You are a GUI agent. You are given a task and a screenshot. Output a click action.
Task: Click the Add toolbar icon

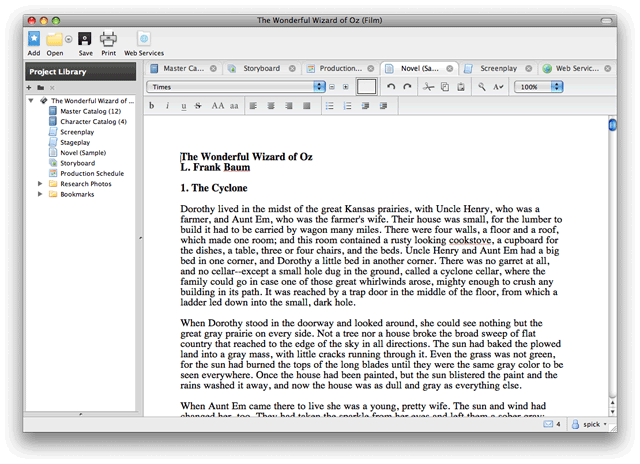(34, 39)
